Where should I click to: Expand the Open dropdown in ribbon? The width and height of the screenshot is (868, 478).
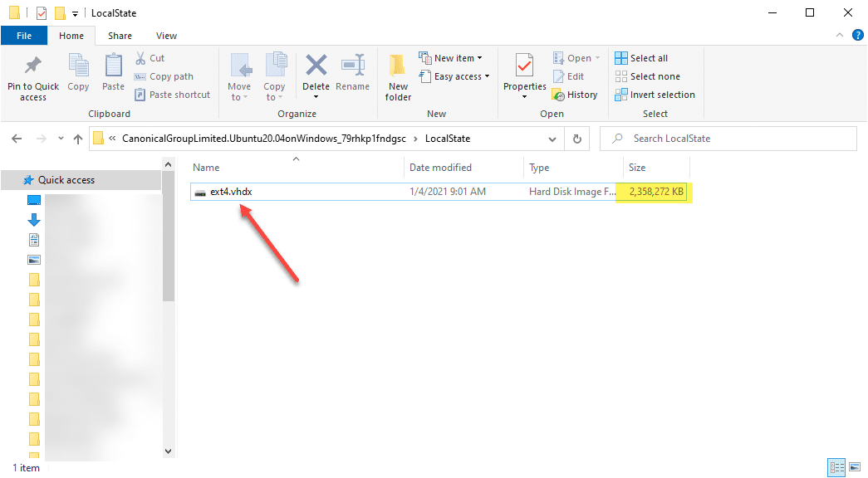[576, 58]
